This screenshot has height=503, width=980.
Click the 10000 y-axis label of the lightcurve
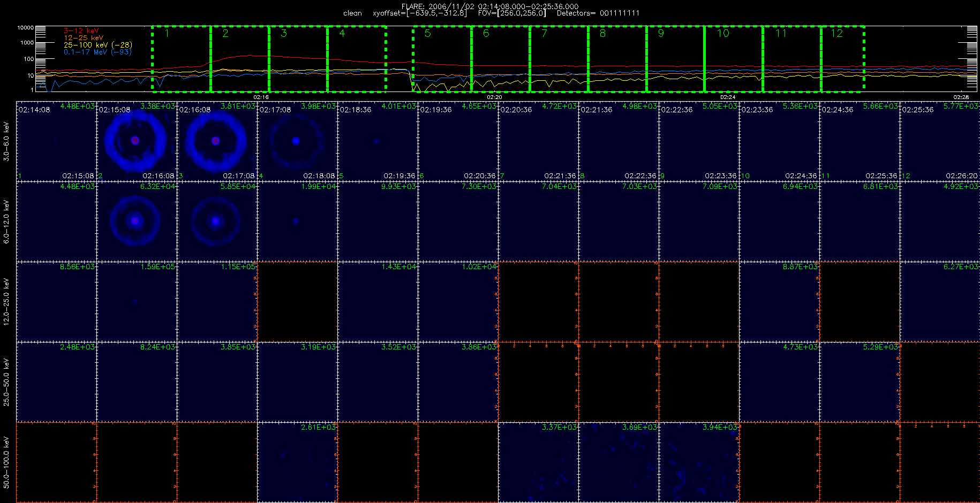25,27
